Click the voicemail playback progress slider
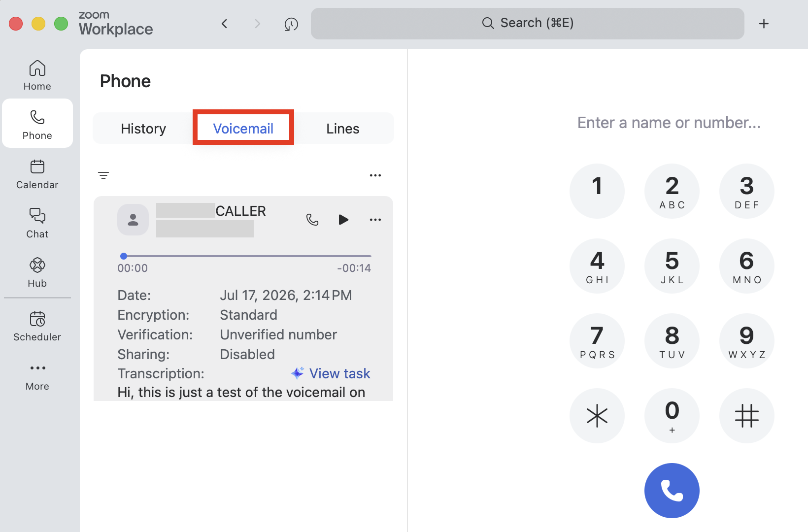808x532 pixels. pos(246,256)
